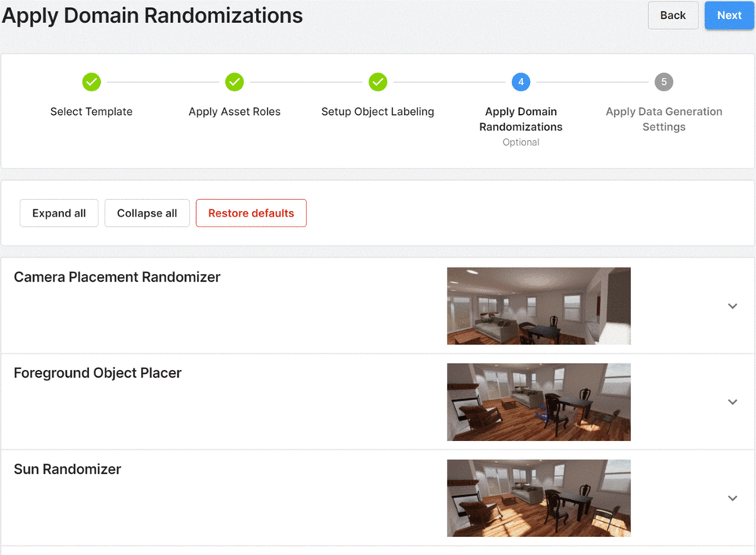Open the Setup Object Labeling step label
756x555 pixels.
[x=378, y=112]
